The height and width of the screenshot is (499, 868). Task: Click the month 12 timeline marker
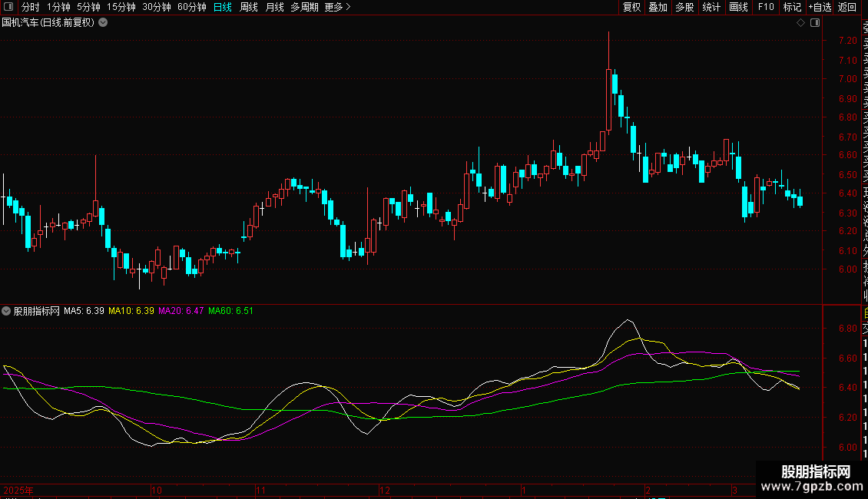pos(385,490)
